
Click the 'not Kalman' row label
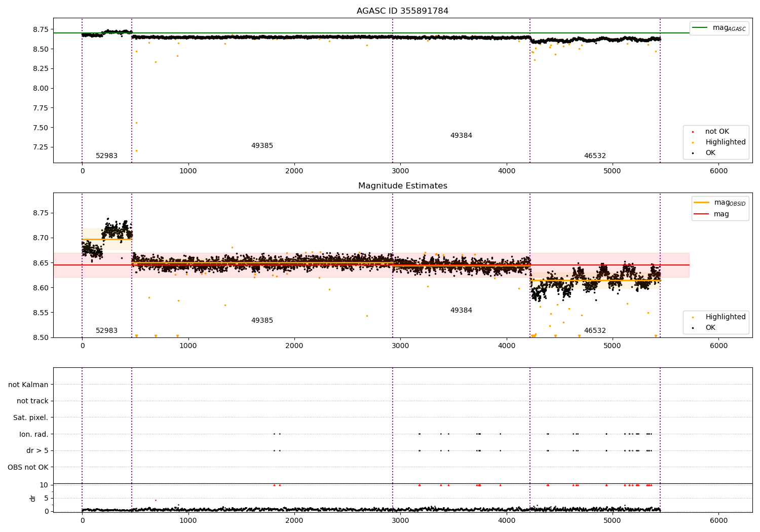click(x=28, y=385)
